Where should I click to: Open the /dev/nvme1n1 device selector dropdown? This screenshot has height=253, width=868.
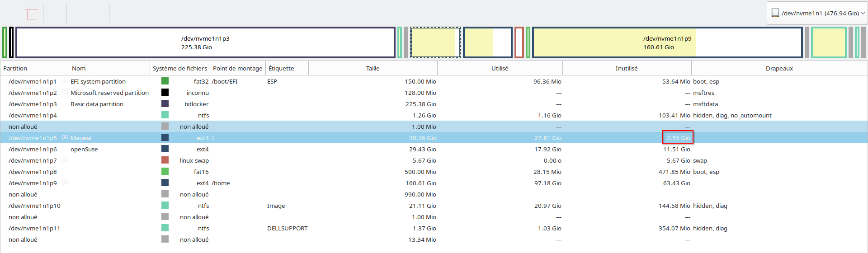pyautogui.click(x=817, y=13)
